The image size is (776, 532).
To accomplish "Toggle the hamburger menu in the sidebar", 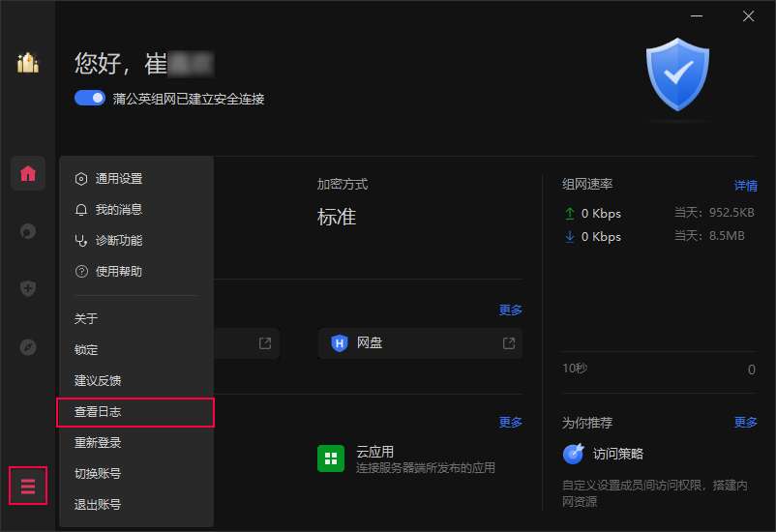I will coord(28,486).
